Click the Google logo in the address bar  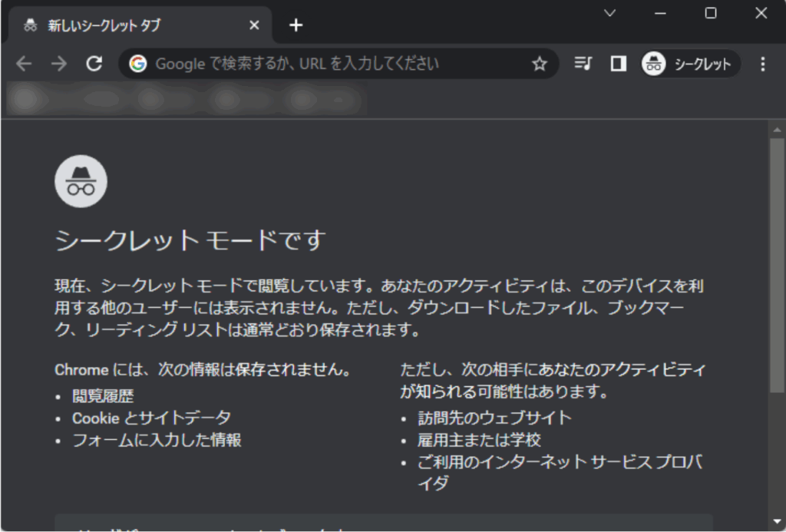point(138,64)
